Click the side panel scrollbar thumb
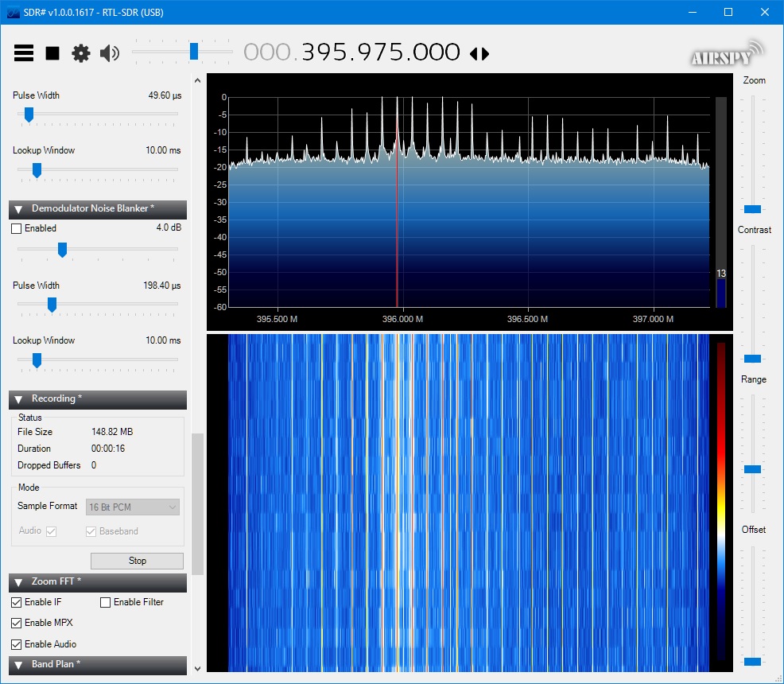Viewport: 784px width, 684px height. click(x=197, y=504)
